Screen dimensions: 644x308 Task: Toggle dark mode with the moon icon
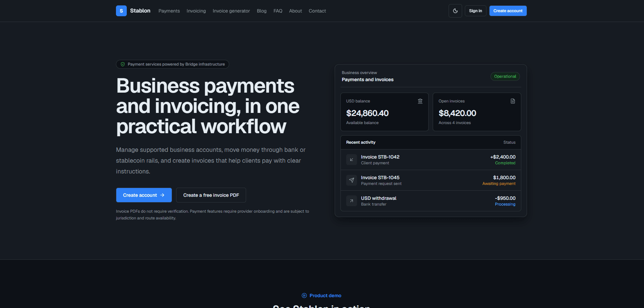[x=455, y=11]
